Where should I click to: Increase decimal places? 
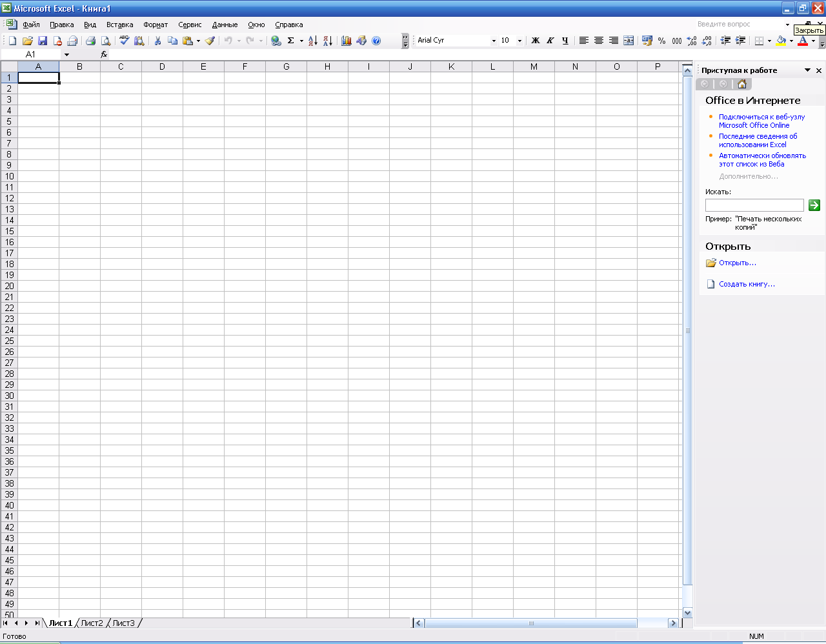pyautogui.click(x=692, y=41)
